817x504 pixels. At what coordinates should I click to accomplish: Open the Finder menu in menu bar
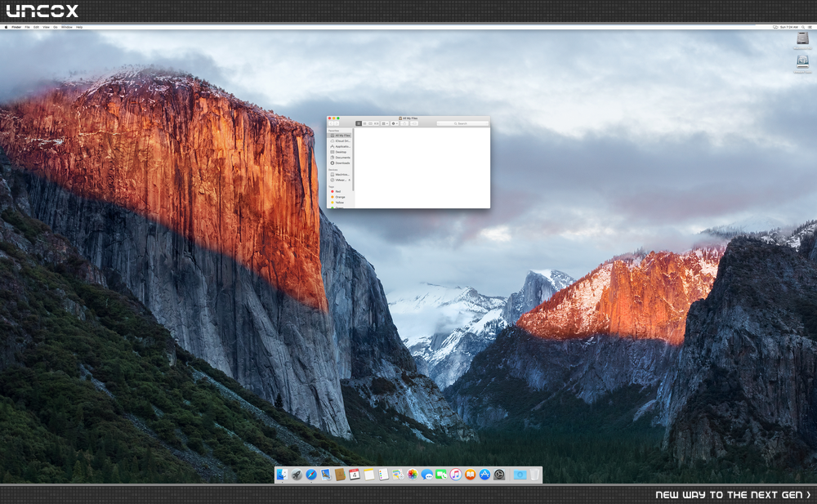click(16, 27)
